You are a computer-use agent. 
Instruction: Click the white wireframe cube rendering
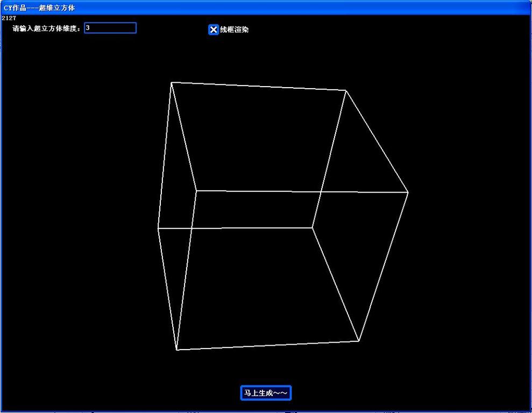coord(283,216)
